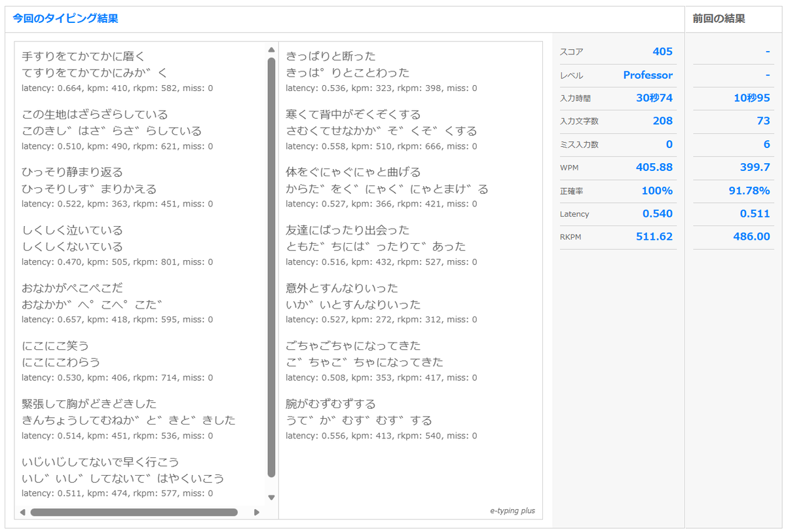786x532 pixels.
Task: Click input character count 208
Action: point(663,121)
